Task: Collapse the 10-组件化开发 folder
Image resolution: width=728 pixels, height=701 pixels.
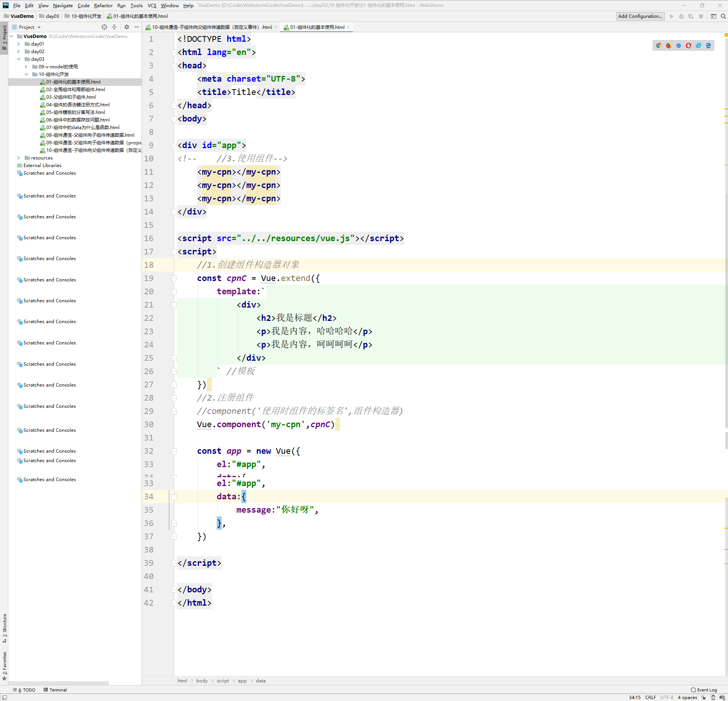Action: tap(26, 74)
